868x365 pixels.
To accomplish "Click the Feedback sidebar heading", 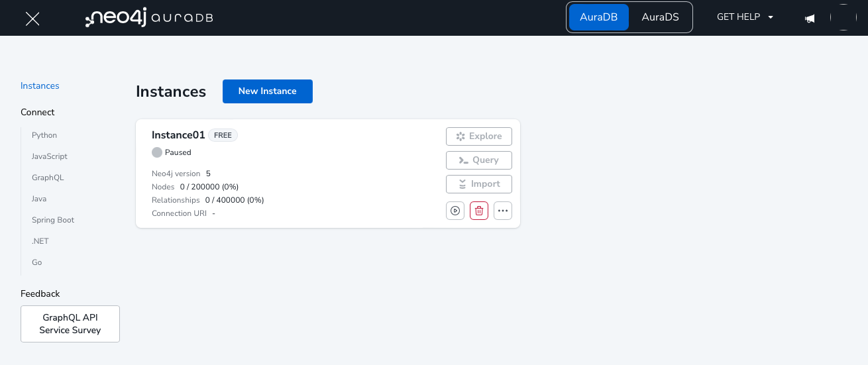I will (40, 293).
